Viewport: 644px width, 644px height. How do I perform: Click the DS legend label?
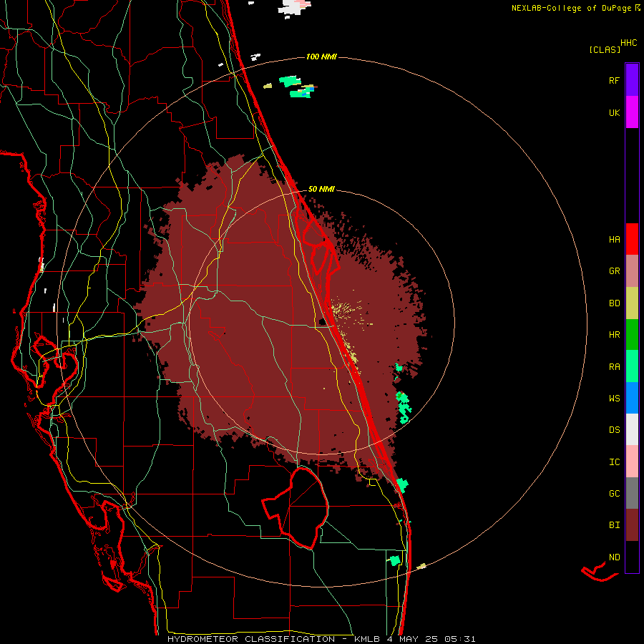614,429
